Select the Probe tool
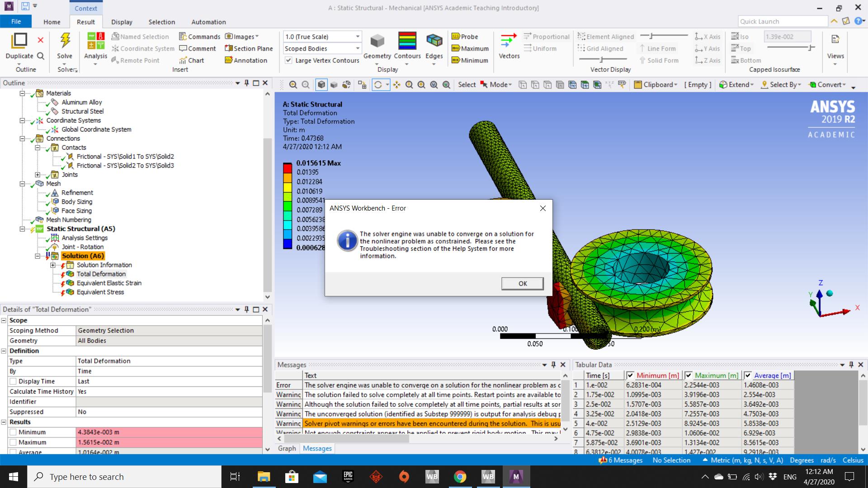 (465, 37)
